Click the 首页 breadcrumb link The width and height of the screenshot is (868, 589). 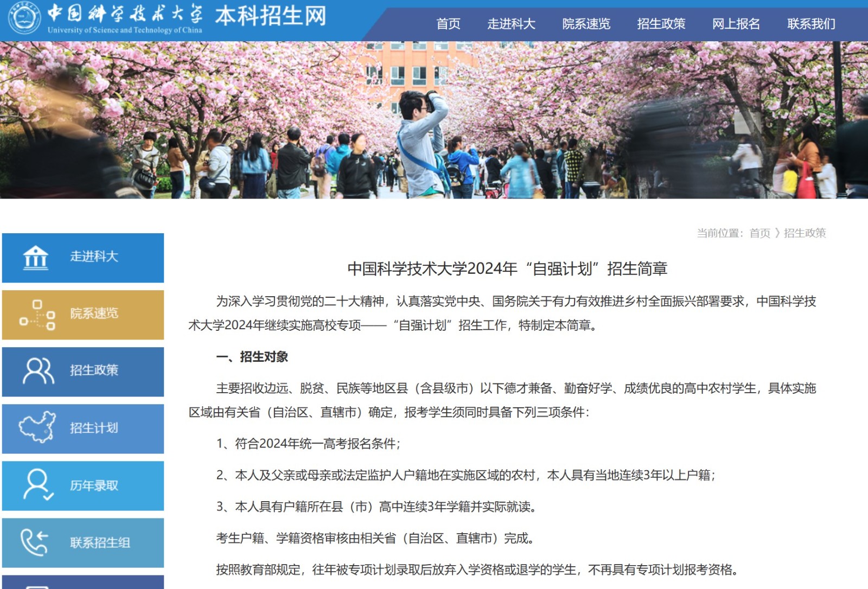click(x=759, y=233)
